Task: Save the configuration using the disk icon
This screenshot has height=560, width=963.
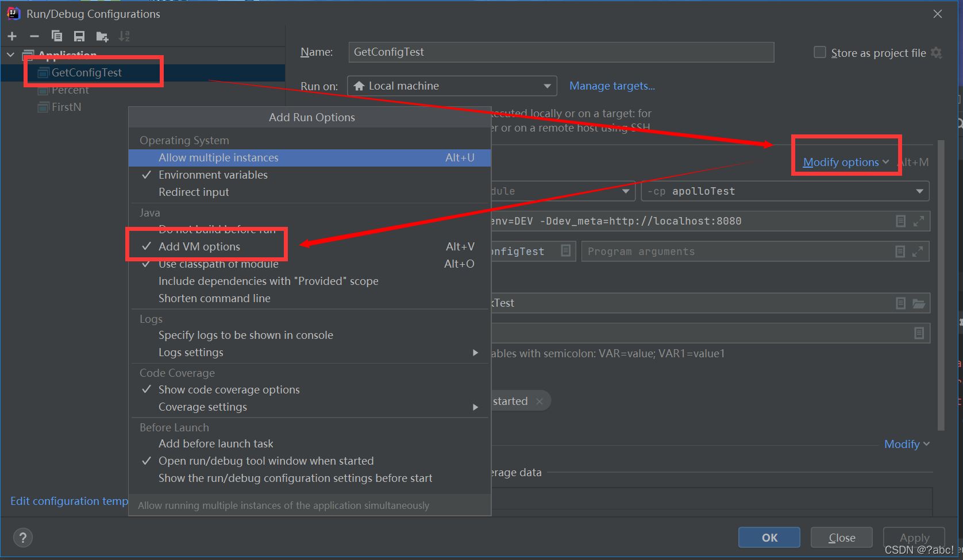Action: pos(79,36)
